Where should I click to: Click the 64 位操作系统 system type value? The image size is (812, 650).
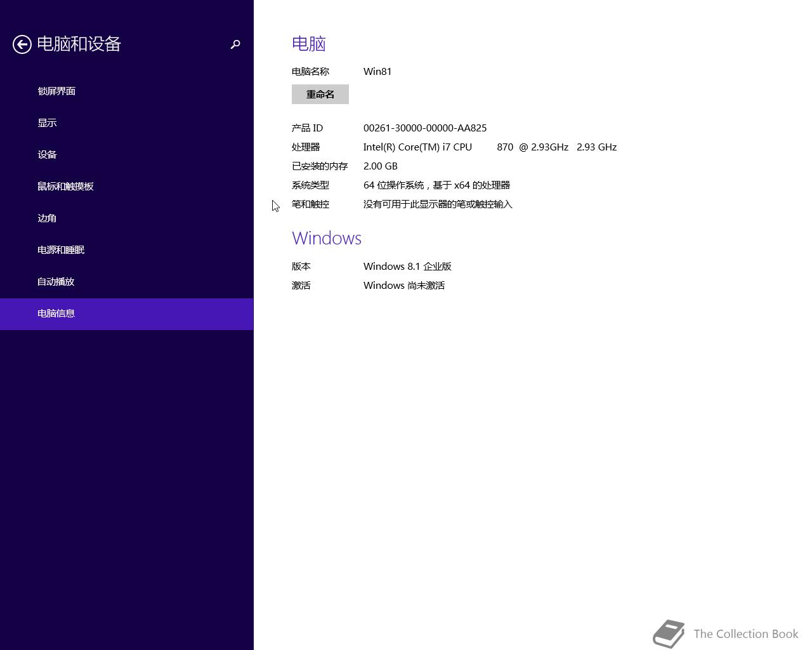(436, 185)
